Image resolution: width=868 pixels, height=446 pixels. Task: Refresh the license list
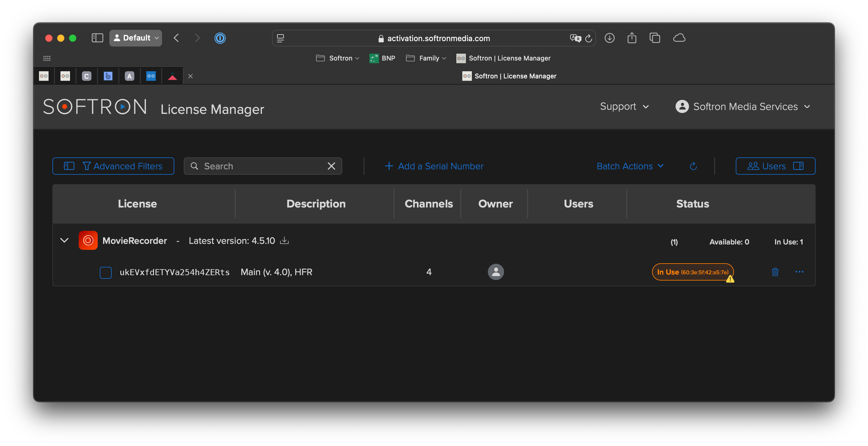(x=693, y=166)
